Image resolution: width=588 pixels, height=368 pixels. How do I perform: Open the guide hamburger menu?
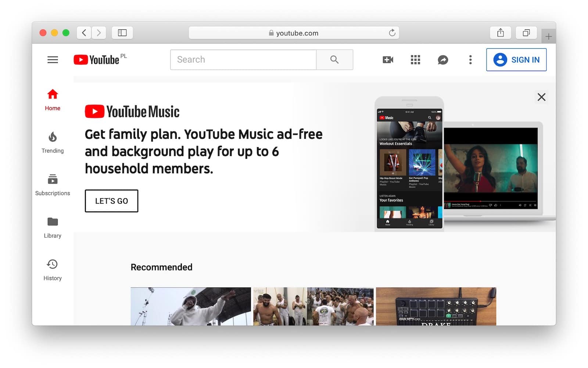[x=53, y=59]
